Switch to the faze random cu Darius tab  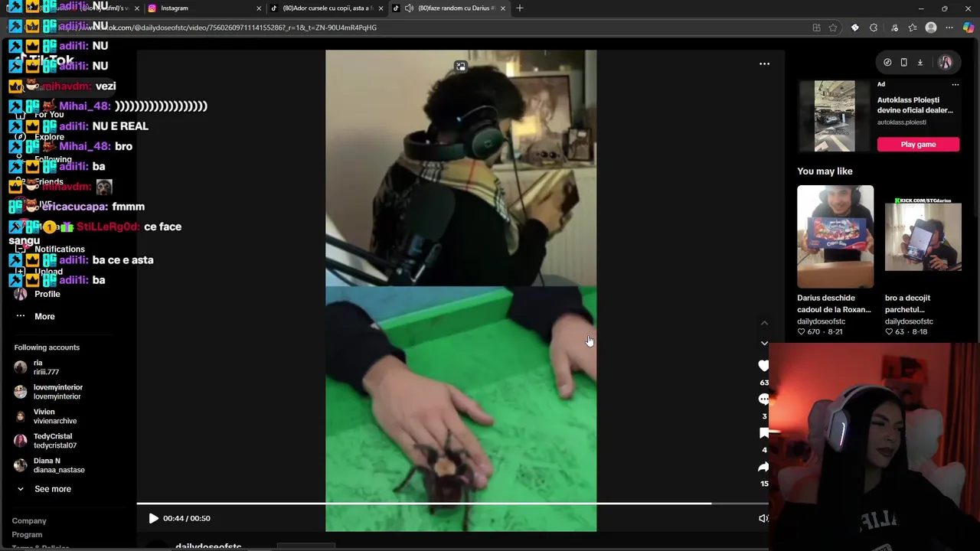coord(449,8)
